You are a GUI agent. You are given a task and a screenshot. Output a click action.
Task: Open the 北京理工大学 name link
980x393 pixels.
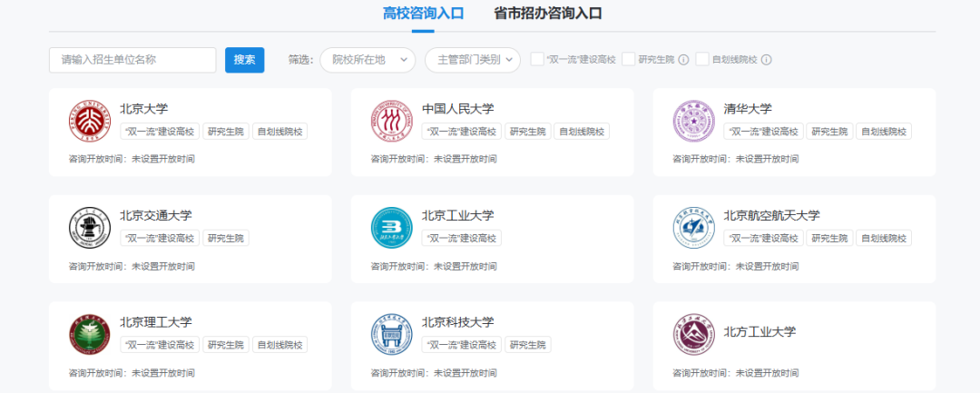(x=156, y=322)
